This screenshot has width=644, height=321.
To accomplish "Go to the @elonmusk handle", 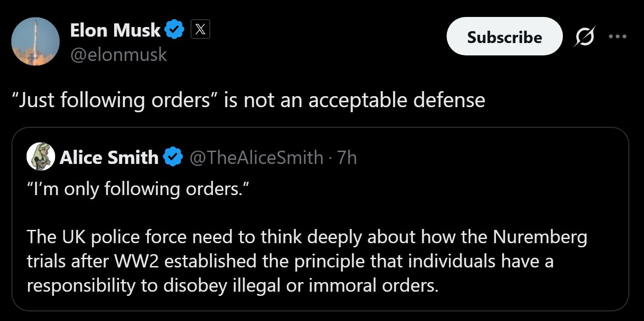I will pos(118,55).
